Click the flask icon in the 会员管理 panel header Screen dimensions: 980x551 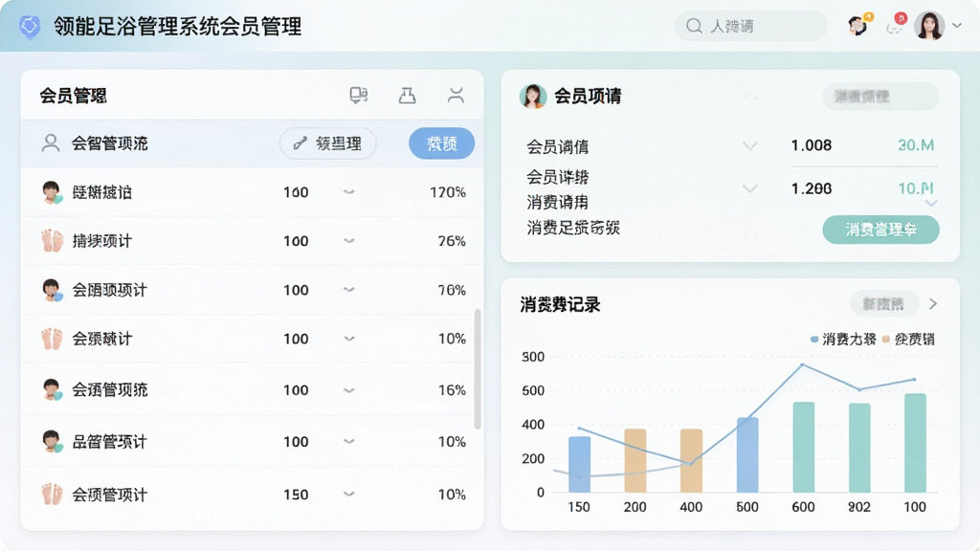pyautogui.click(x=407, y=96)
